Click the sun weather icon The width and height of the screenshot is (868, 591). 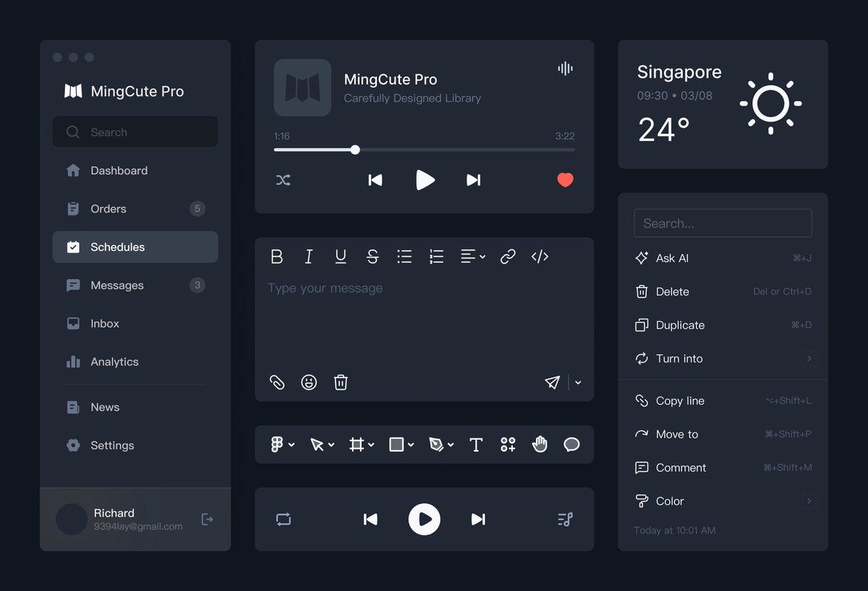770,103
